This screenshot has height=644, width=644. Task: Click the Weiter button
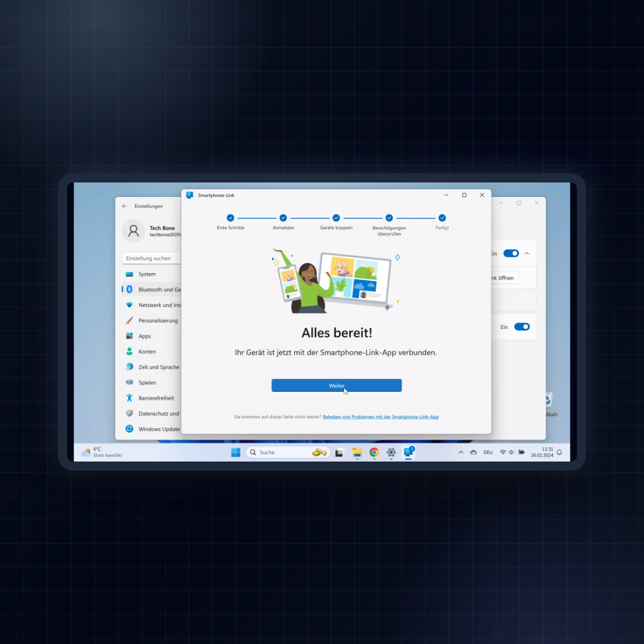(x=336, y=385)
